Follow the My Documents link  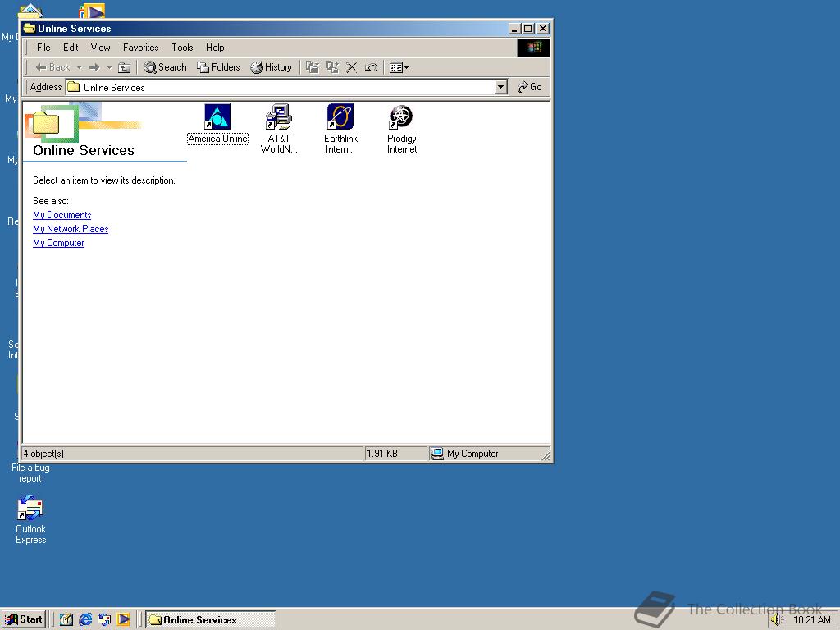(x=62, y=214)
